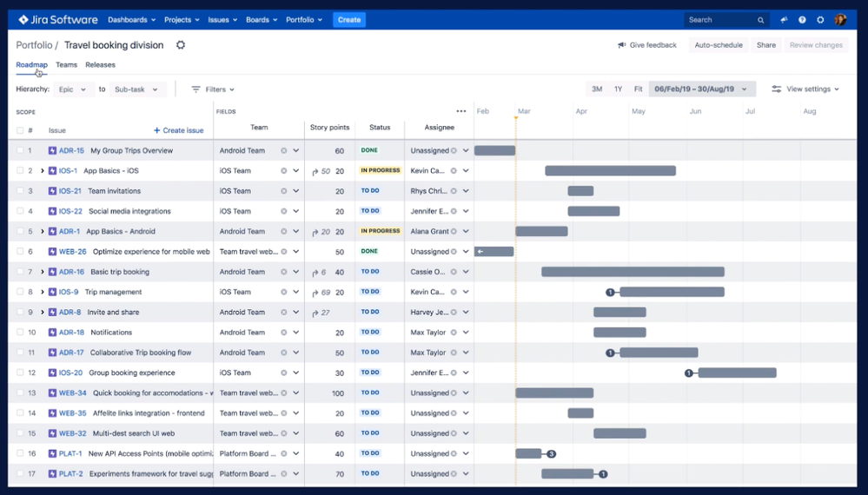
Task: Check the box for row 17 PLAT-2
Action: [x=20, y=474]
